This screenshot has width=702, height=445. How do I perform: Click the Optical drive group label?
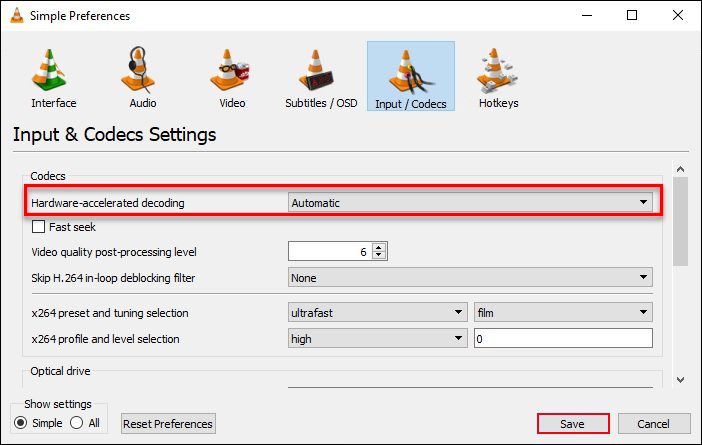click(x=60, y=371)
